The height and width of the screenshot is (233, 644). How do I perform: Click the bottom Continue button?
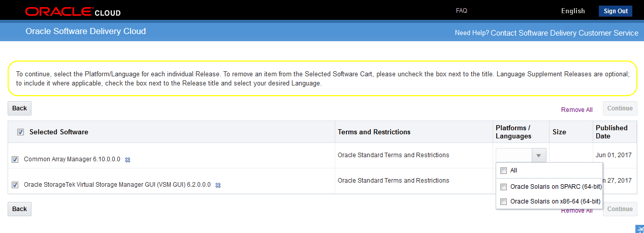(x=620, y=209)
